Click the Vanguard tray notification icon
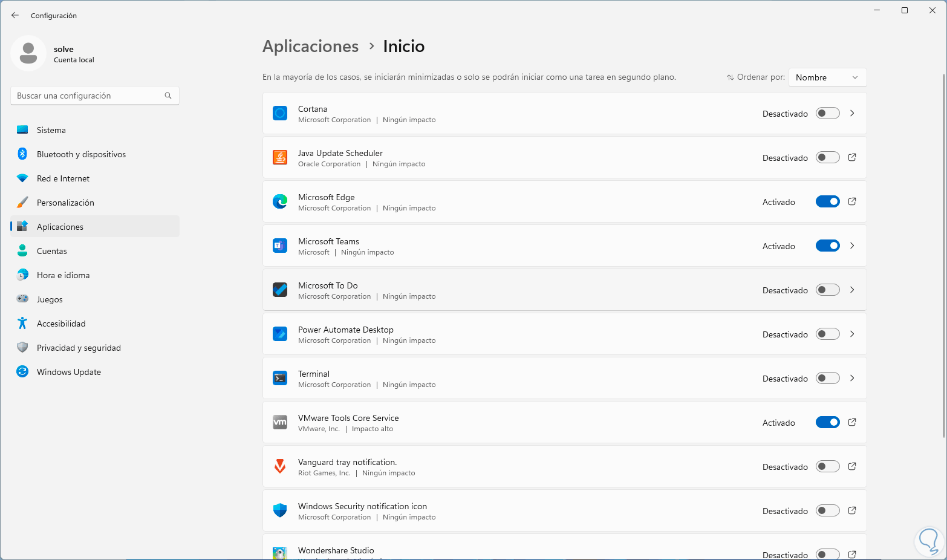 tap(280, 466)
